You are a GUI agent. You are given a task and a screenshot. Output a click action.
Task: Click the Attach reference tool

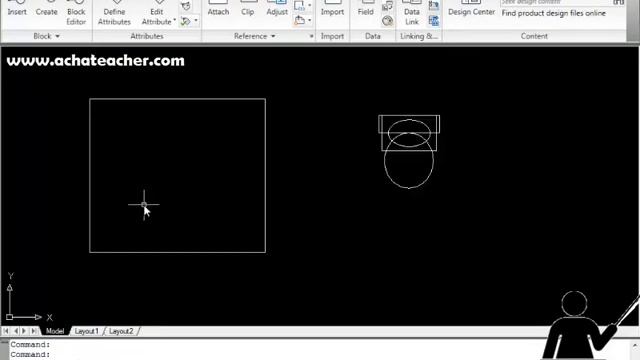point(218,9)
